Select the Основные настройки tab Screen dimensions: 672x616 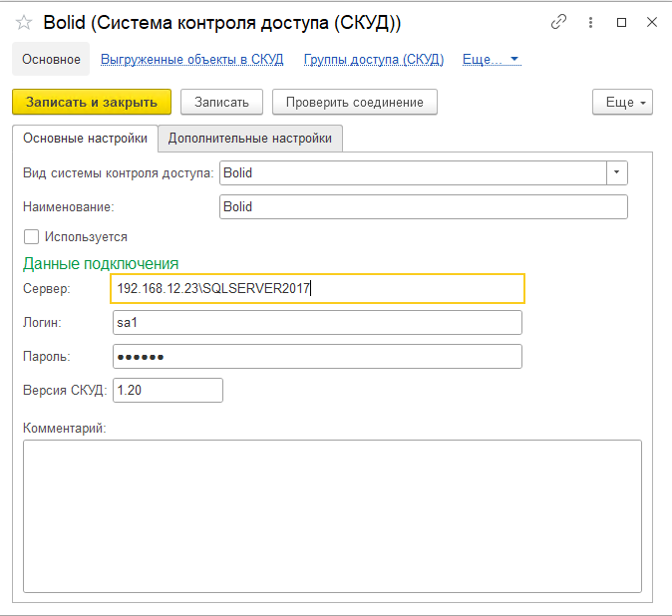[85, 139]
